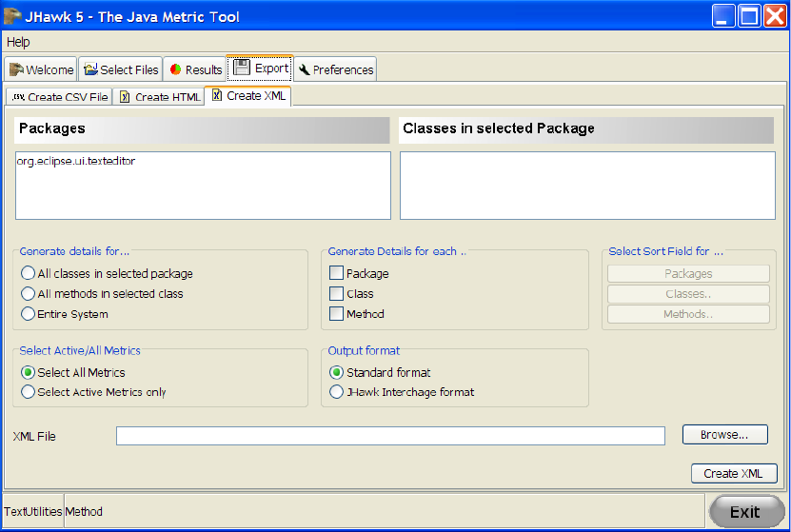
Task: Click TextUtilities in the status bar
Action: pos(33,511)
